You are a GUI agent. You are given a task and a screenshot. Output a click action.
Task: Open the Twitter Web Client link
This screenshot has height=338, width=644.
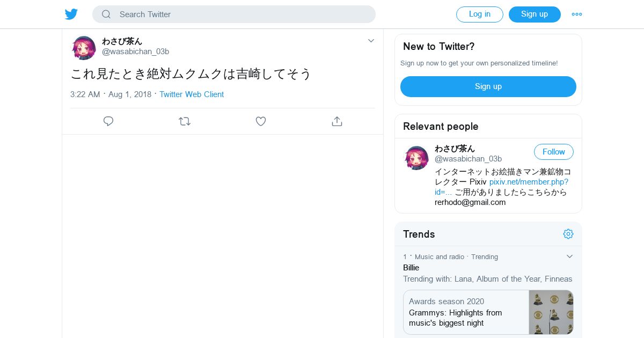tap(192, 94)
